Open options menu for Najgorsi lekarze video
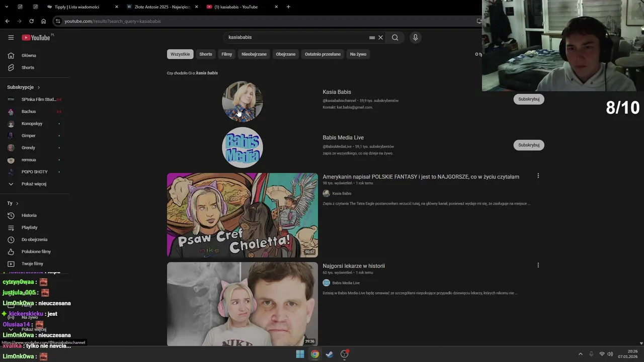 coord(538,265)
